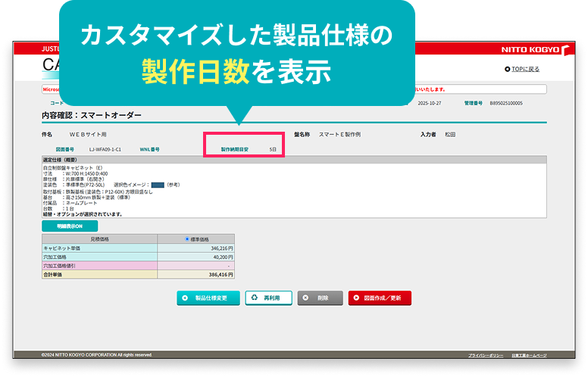Open the TOPに戻る link
Screen dimensions: 588x377
tap(525, 69)
